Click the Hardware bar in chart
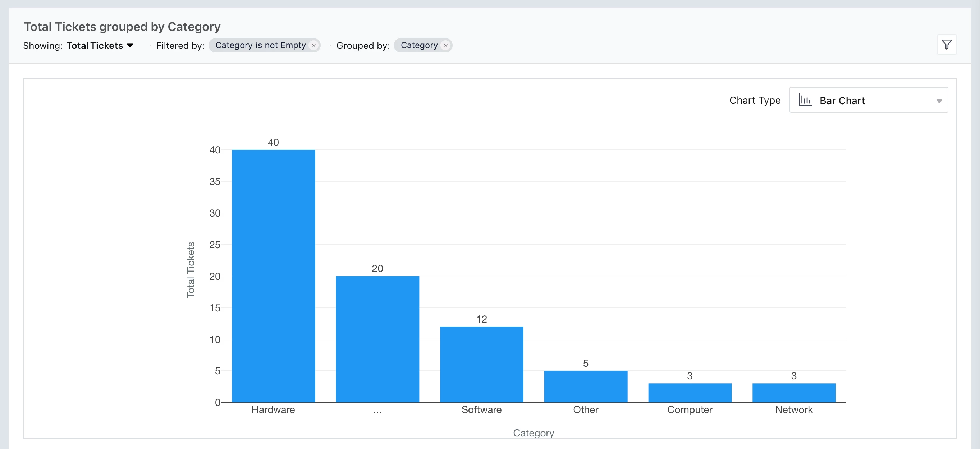The width and height of the screenshot is (980, 449). [x=273, y=276]
